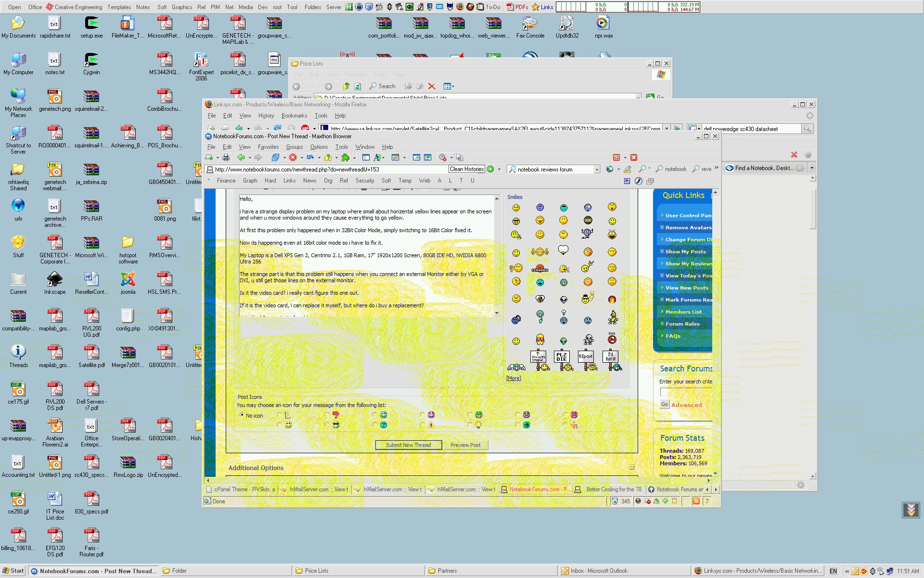Open the Bookmarks menu in Firefox
The image size is (924, 578).
pyautogui.click(x=294, y=116)
